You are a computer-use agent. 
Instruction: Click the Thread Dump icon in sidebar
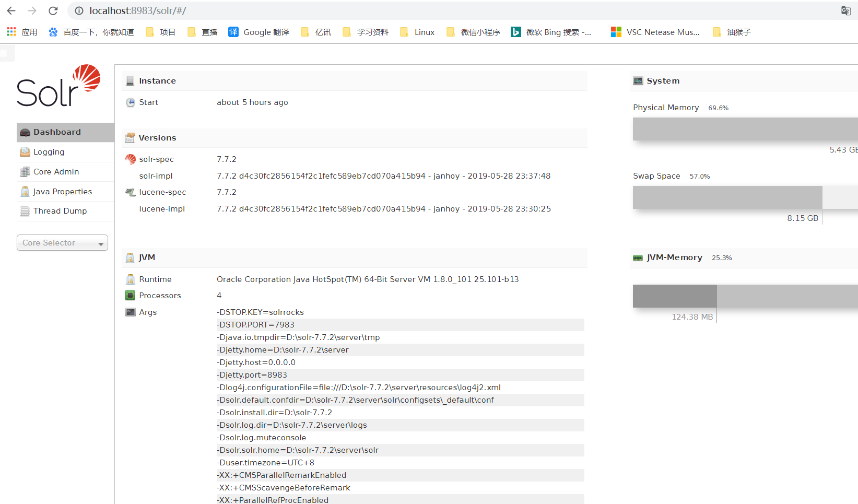pos(25,211)
